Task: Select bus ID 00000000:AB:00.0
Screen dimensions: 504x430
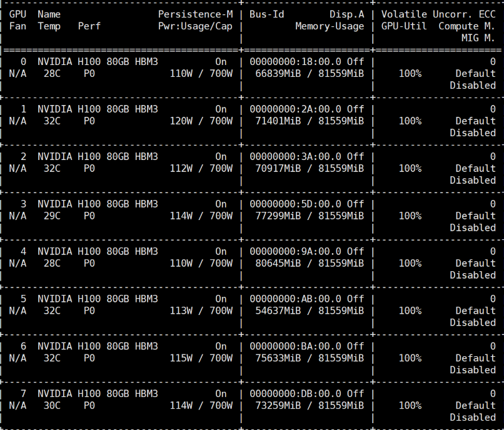Action: 295,299
